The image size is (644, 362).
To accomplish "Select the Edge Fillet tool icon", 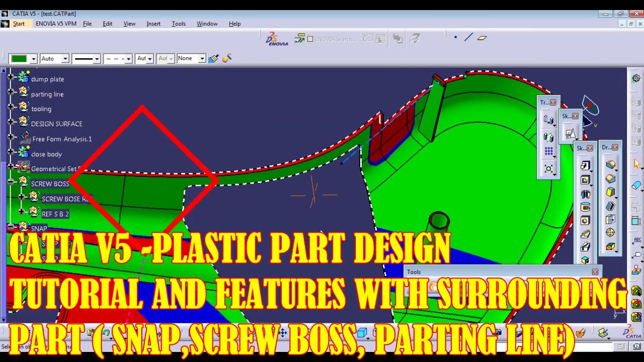I will click(610, 165).
